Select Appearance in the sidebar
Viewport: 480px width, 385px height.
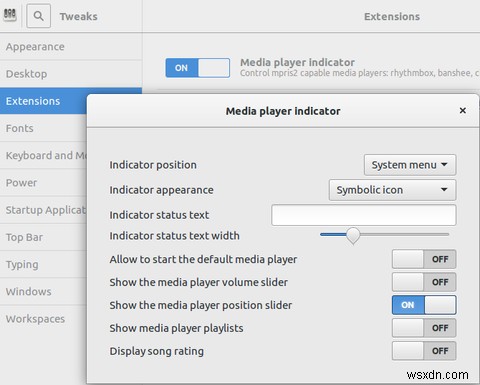tap(71, 47)
